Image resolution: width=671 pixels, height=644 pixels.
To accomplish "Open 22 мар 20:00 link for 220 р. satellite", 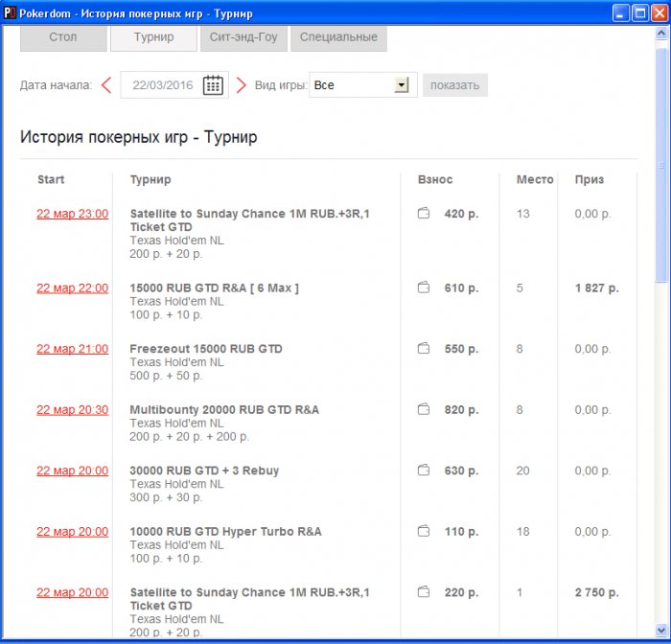I will click(x=72, y=592).
